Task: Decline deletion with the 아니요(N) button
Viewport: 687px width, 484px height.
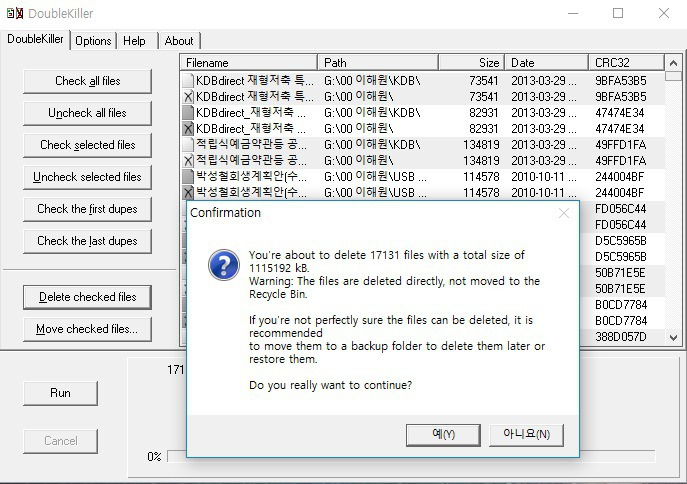Action: pyautogui.click(x=526, y=435)
